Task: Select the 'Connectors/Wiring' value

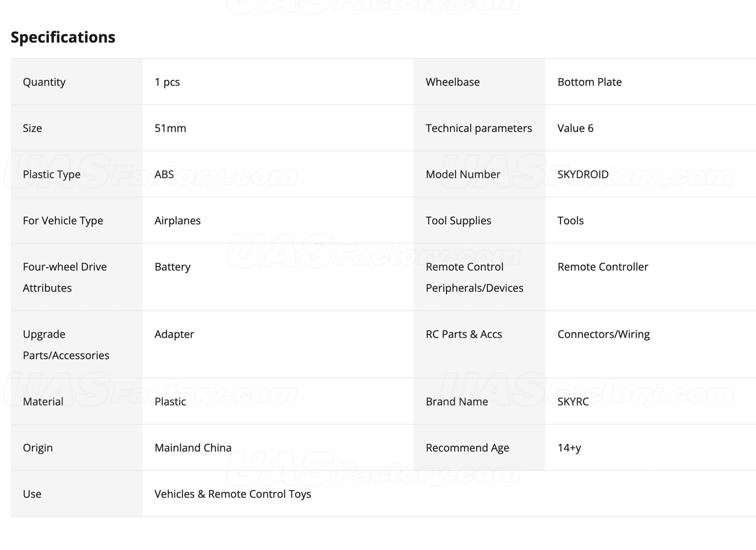Action: click(x=604, y=334)
